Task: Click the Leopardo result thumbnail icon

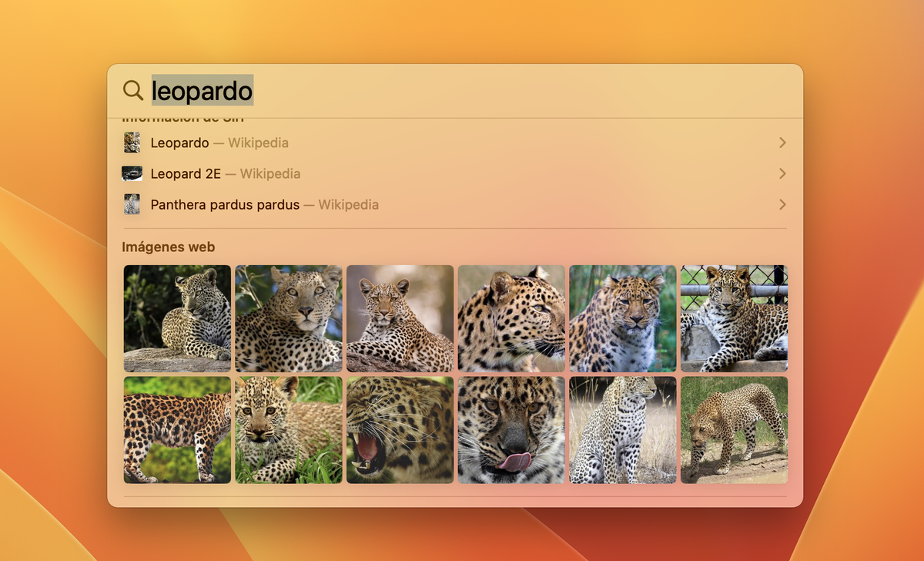Action: pyautogui.click(x=132, y=143)
